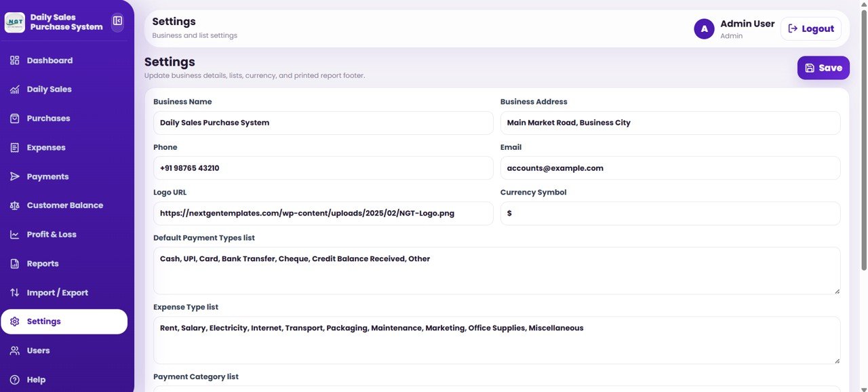The width and height of the screenshot is (868, 392).
Task: Click the Profit & Loss line chart icon
Action: click(15, 235)
